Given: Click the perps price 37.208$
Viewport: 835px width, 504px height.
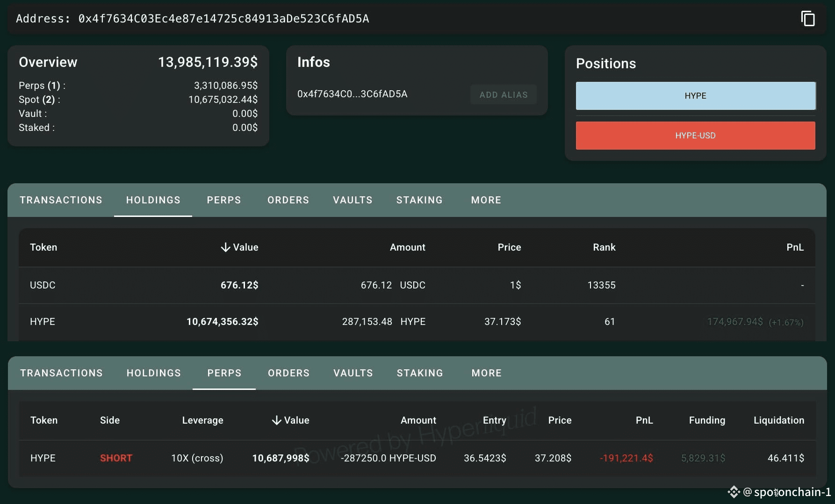Looking at the screenshot, I should click(x=553, y=458).
